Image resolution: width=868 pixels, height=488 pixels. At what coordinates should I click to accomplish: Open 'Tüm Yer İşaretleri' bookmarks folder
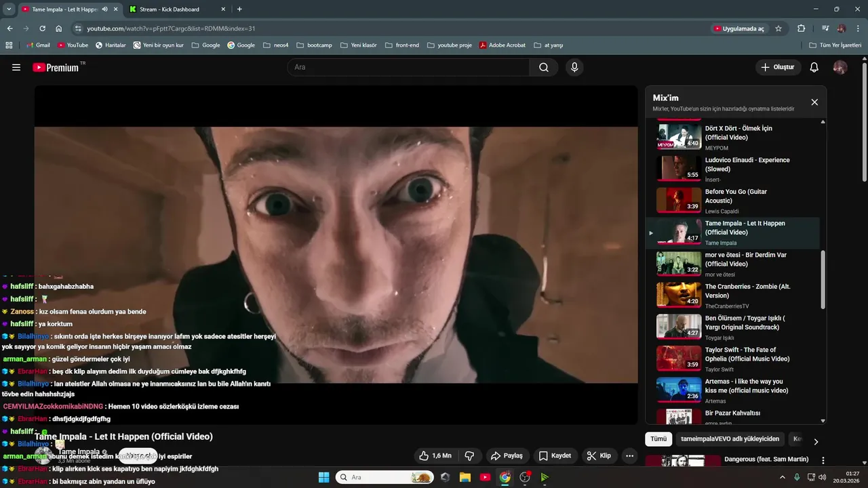point(835,45)
